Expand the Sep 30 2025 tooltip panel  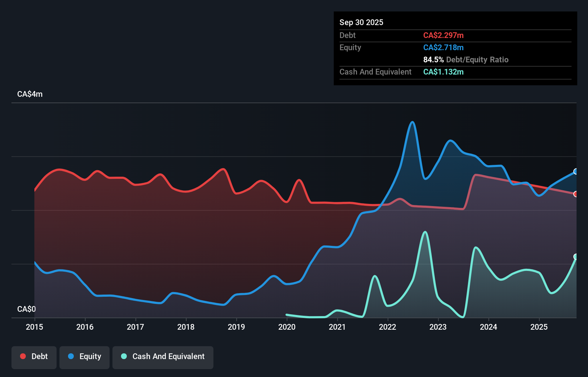pyautogui.click(x=455, y=48)
